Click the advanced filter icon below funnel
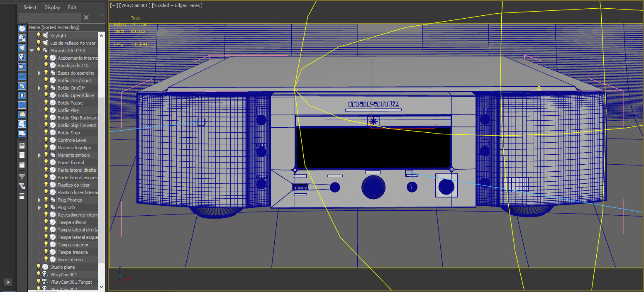Screen dimensions: 644x292 [22, 186]
